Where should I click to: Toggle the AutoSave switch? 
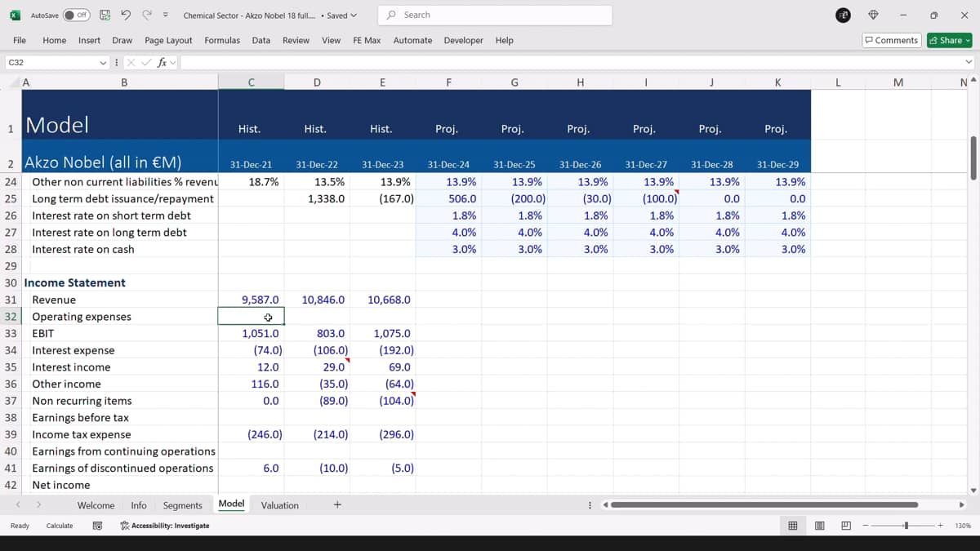tap(76, 15)
